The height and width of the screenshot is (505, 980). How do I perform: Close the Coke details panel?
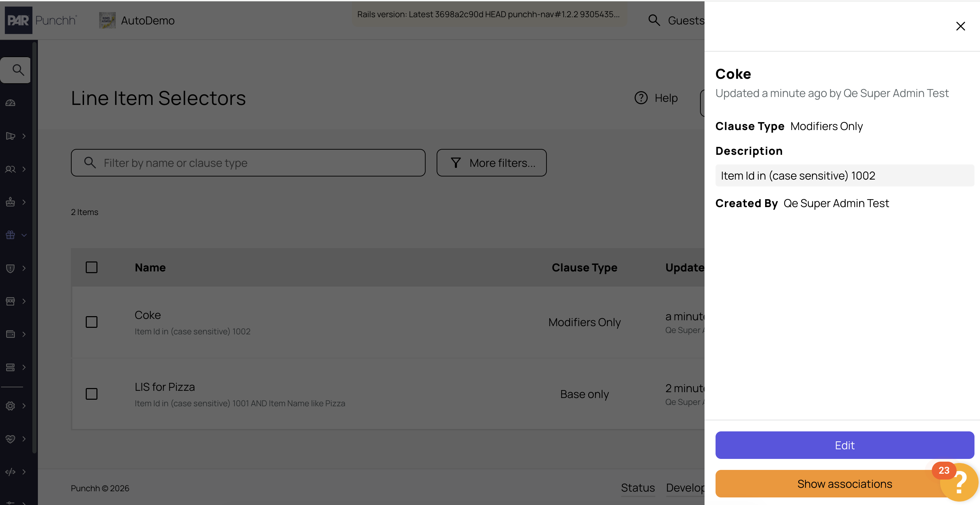[961, 26]
